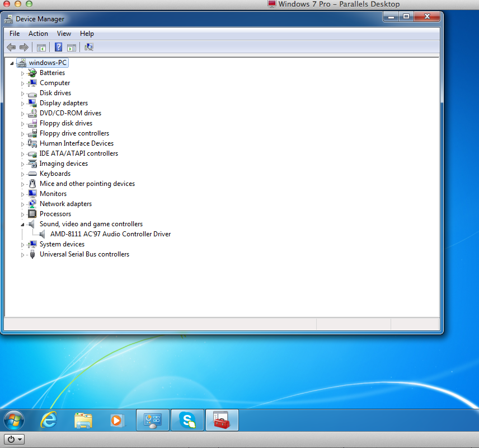
Task: Expand the IDE ATA/ATAPI controllers node
Action: [x=22, y=154]
